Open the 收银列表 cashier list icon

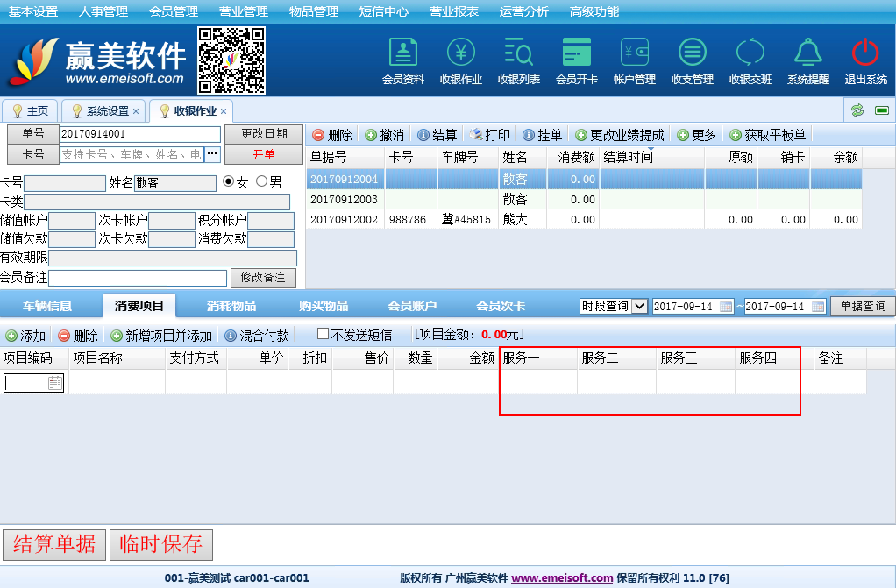[x=519, y=53]
